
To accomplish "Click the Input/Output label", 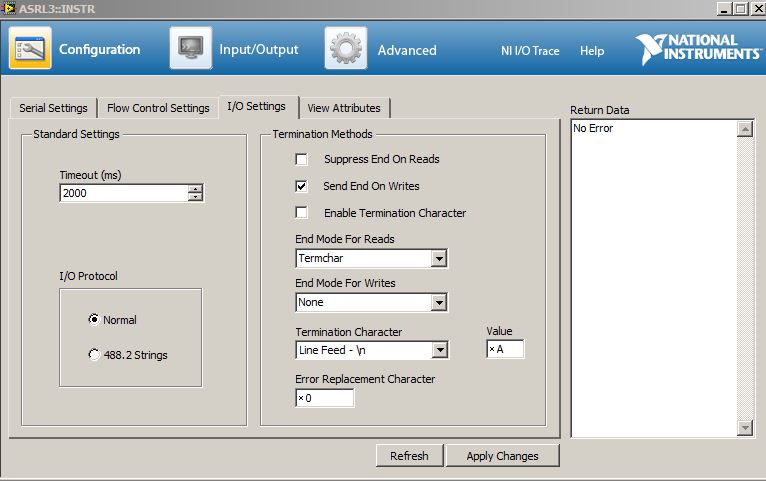I will tap(258, 49).
